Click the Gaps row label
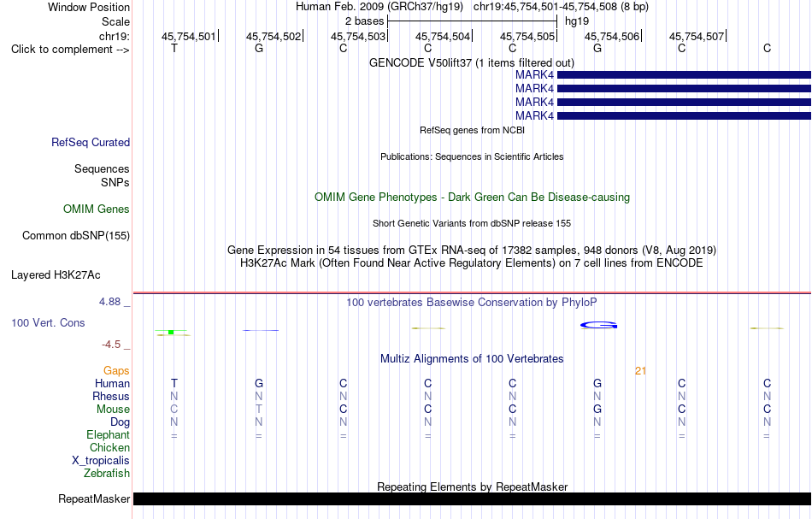The image size is (812, 519). (x=116, y=371)
